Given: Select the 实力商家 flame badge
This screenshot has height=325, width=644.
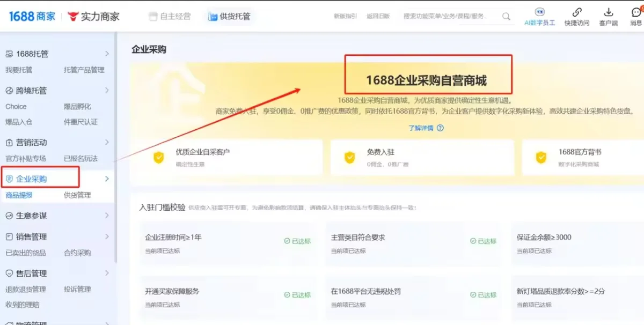Looking at the screenshot, I should coord(74,16).
